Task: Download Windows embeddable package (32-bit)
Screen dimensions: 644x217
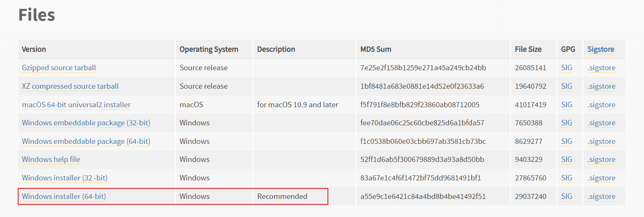Action: click(x=86, y=123)
